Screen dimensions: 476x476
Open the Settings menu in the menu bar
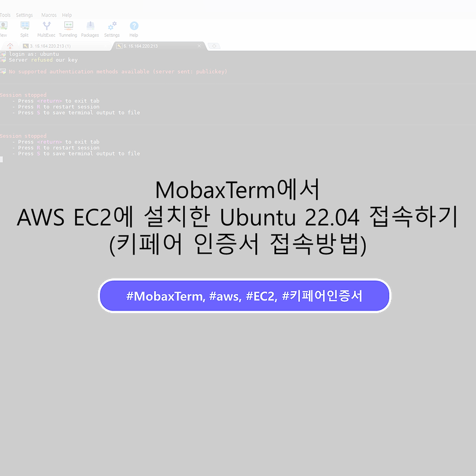pyautogui.click(x=24, y=14)
